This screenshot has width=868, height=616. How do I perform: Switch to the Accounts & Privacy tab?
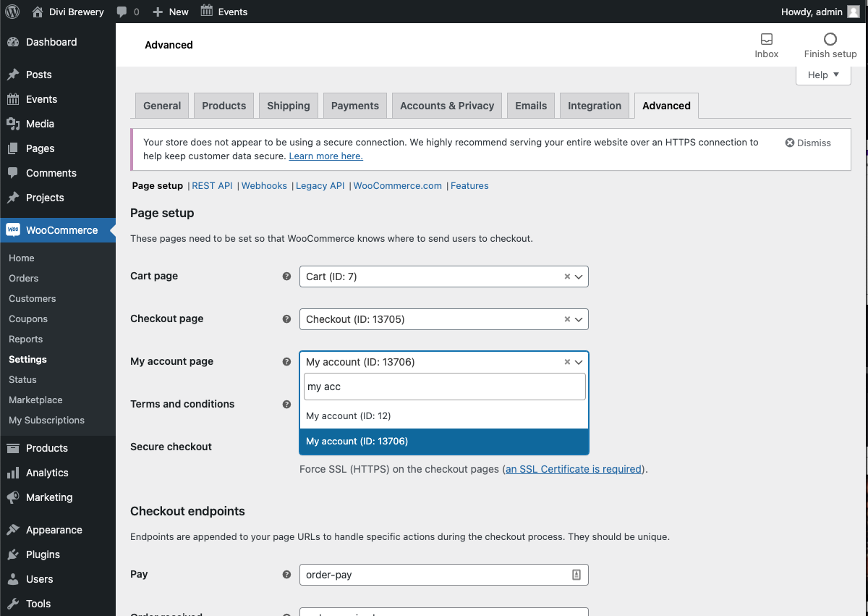(447, 106)
